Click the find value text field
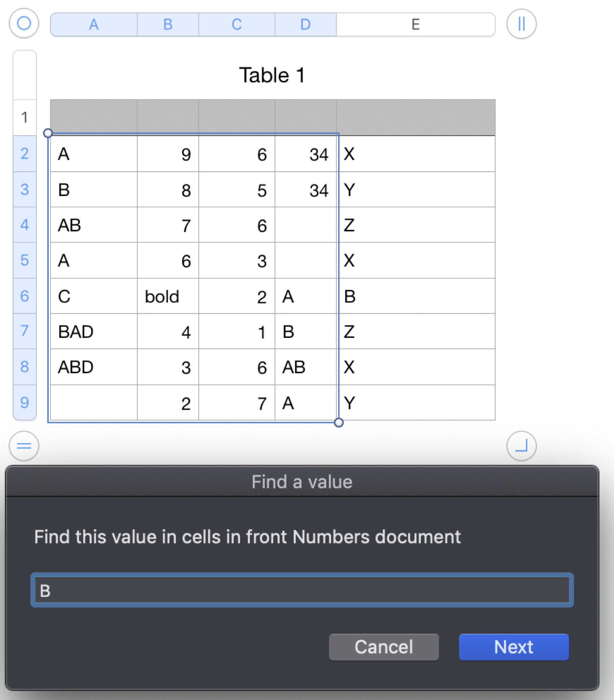 point(302,590)
